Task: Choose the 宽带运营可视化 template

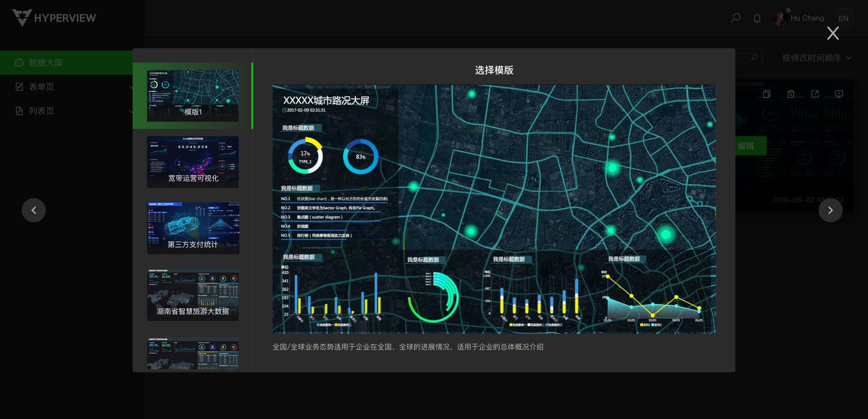Action: (193, 162)
